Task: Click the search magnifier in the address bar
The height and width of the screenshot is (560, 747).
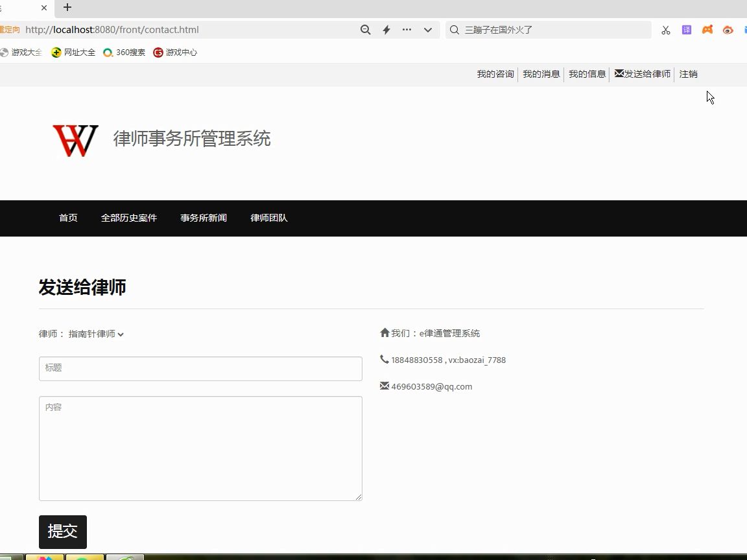Action: coord(365,30)
